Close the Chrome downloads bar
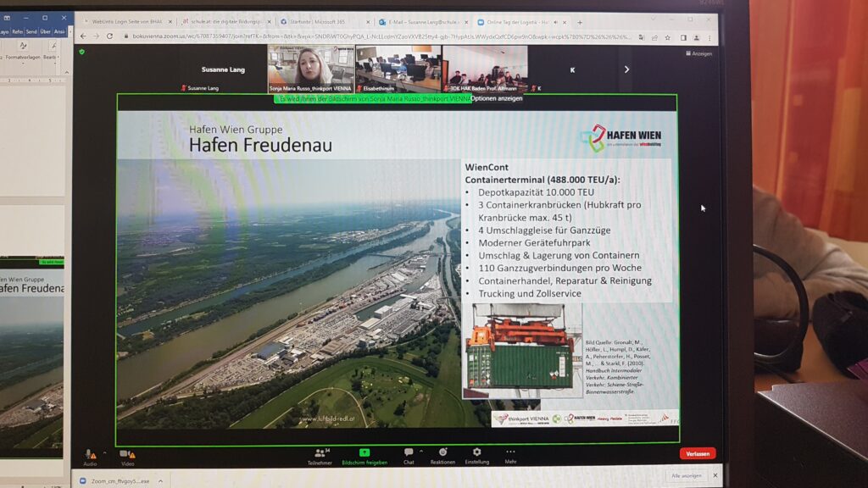This screenshot has width=868, height=488. point(715,475)
